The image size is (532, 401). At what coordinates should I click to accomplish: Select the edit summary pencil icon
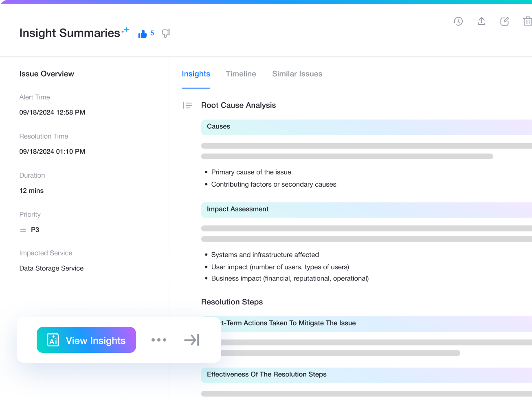[x=505, y=22]
